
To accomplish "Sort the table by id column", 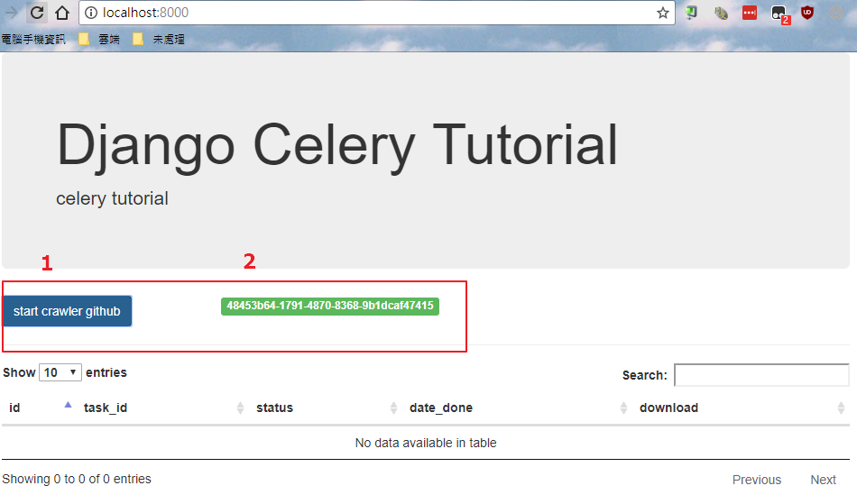I will (40, 408).
